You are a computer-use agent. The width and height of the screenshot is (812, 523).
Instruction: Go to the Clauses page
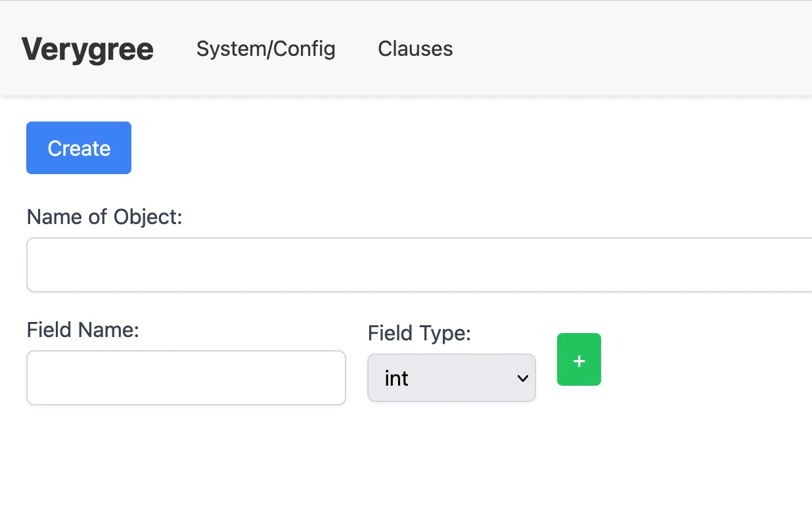click(x=415, y=49)
